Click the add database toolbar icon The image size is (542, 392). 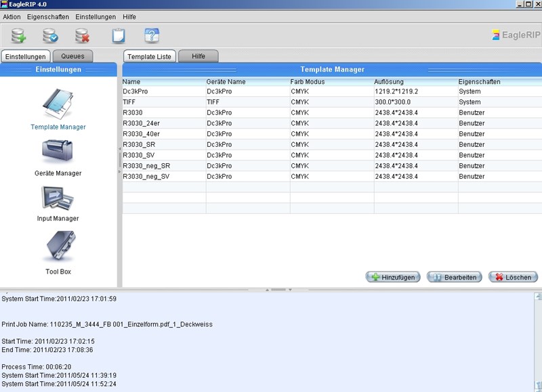(x=18, y=35)
